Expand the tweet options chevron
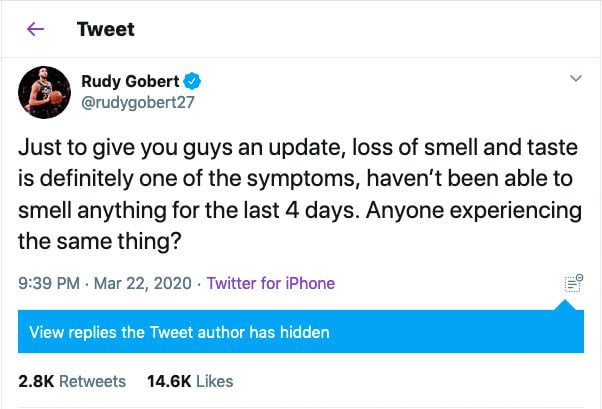The width and height of the screenshot is (602, 409). (576, 78)
